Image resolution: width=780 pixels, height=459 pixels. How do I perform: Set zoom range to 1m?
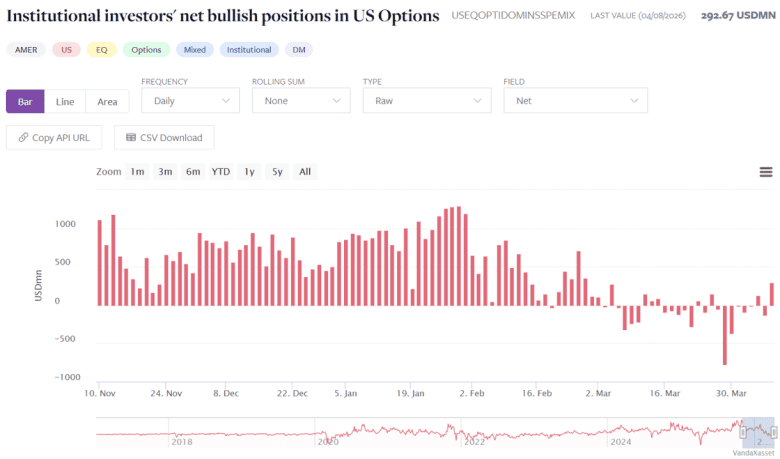pos(137,172)
